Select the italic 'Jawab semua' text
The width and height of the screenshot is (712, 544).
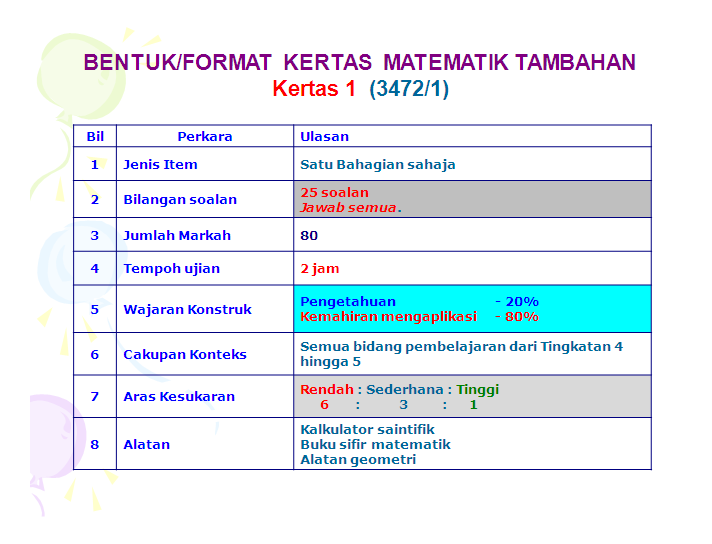(348, 208)
